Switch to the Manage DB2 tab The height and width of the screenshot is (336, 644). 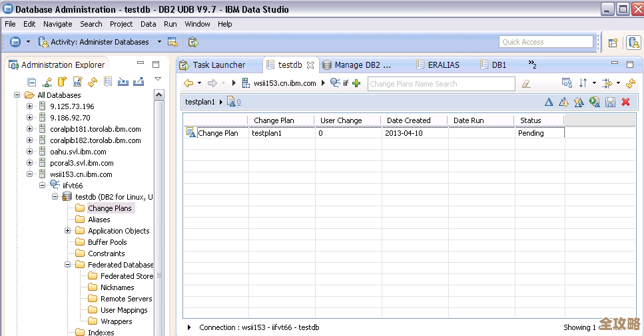point(362,65)
